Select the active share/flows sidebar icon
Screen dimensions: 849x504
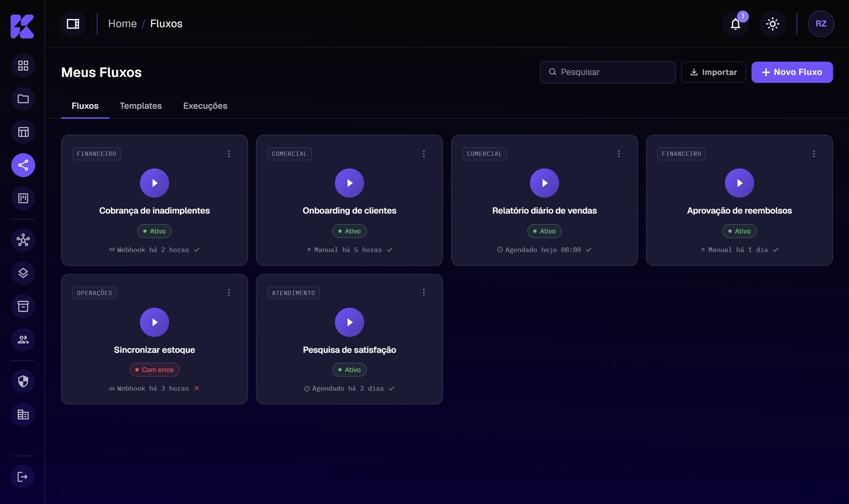[x=23, y=165]
